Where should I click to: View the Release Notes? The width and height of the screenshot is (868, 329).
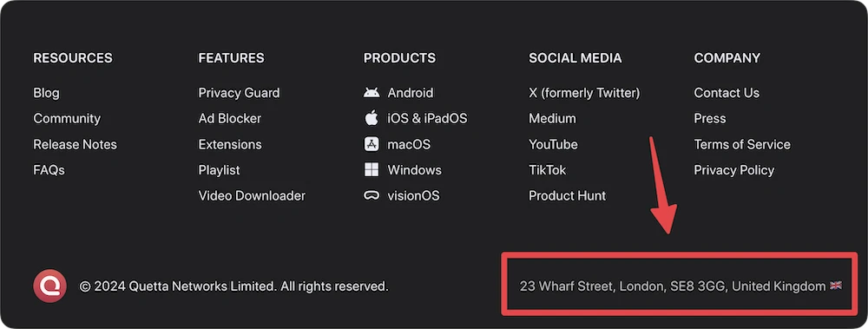[x=76, y=144]
